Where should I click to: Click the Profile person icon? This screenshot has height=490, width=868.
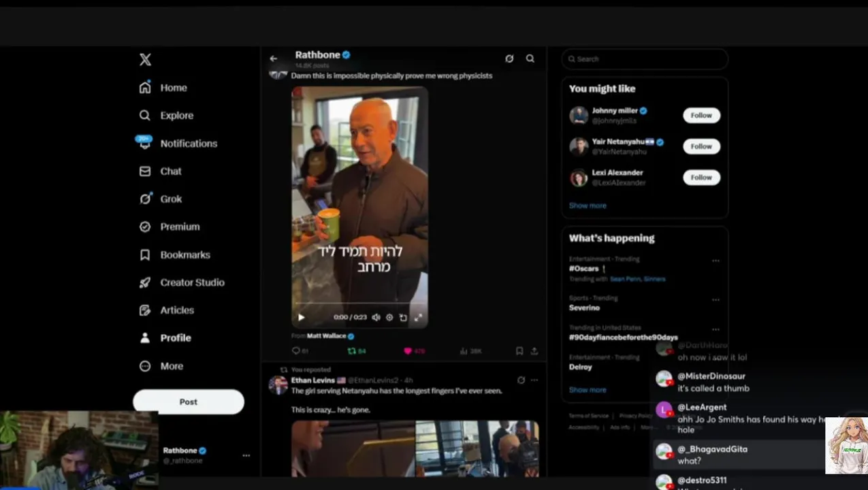tap(145, 338)
